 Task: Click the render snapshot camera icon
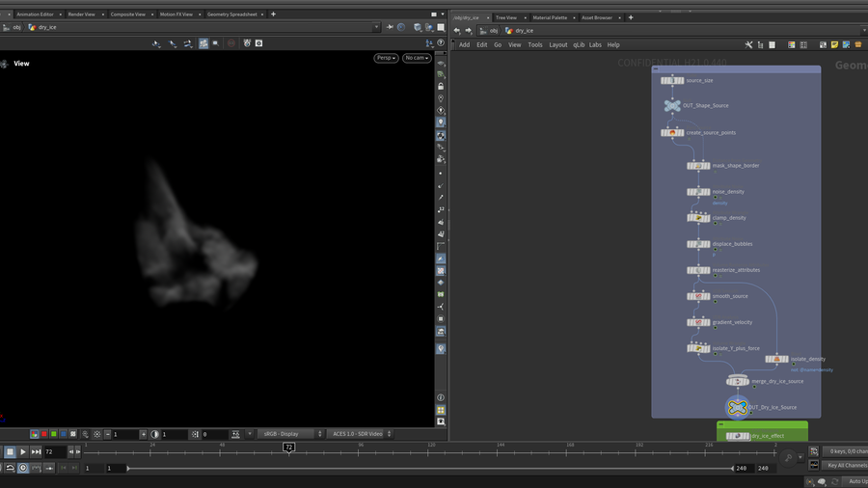coord(247,43)
